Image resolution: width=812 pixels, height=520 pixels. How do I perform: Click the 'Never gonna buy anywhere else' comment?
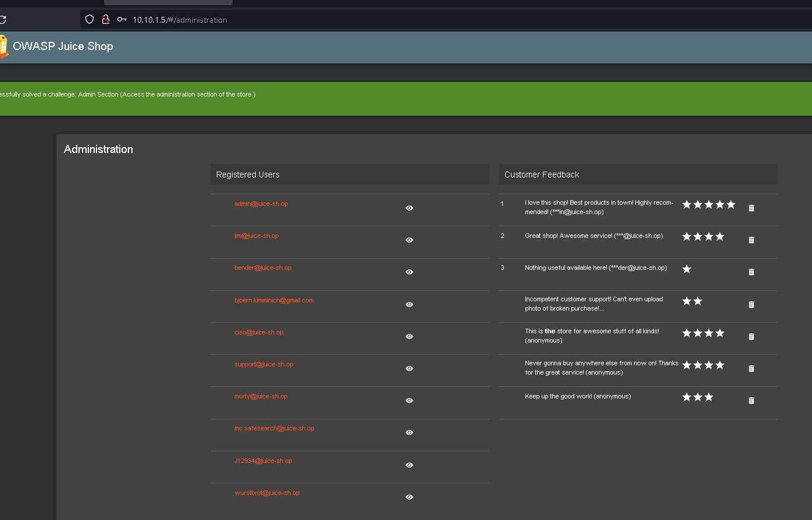click(x=602, y=368)
